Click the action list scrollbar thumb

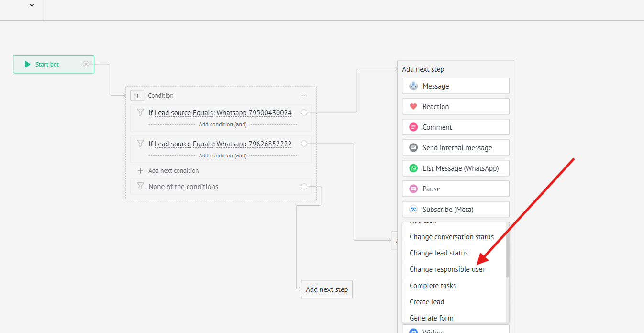coord(508,251)
